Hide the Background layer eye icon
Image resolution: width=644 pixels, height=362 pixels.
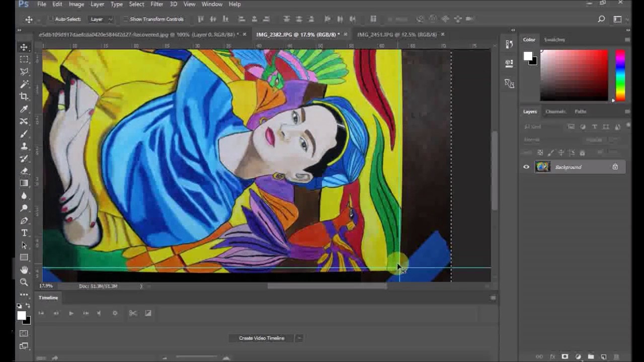[x=526, y=167]
